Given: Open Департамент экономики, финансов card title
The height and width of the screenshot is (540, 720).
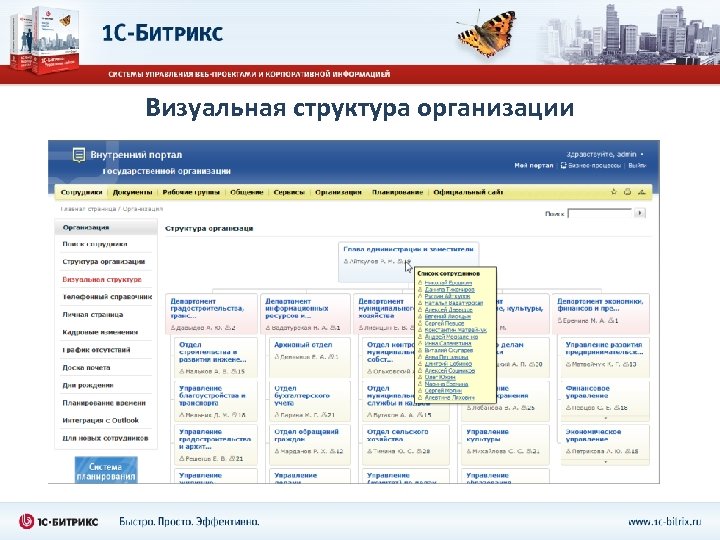Looking at the screenshot, I should pos(600,305).
